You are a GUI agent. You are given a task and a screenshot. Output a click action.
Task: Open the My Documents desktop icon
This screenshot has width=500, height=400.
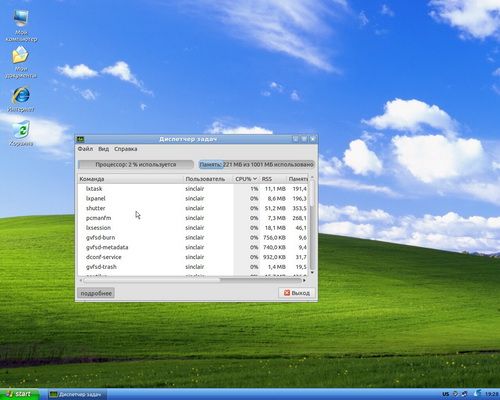click(21, 62)
